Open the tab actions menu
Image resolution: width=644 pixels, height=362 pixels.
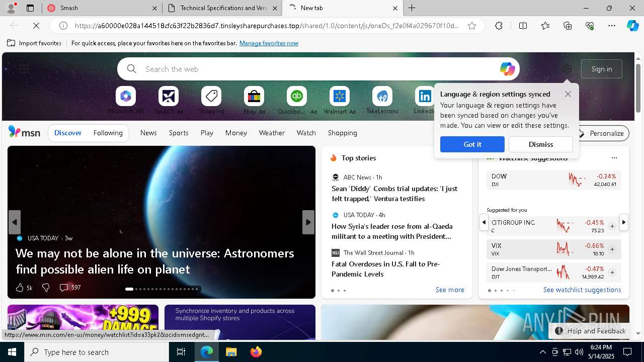30,8
